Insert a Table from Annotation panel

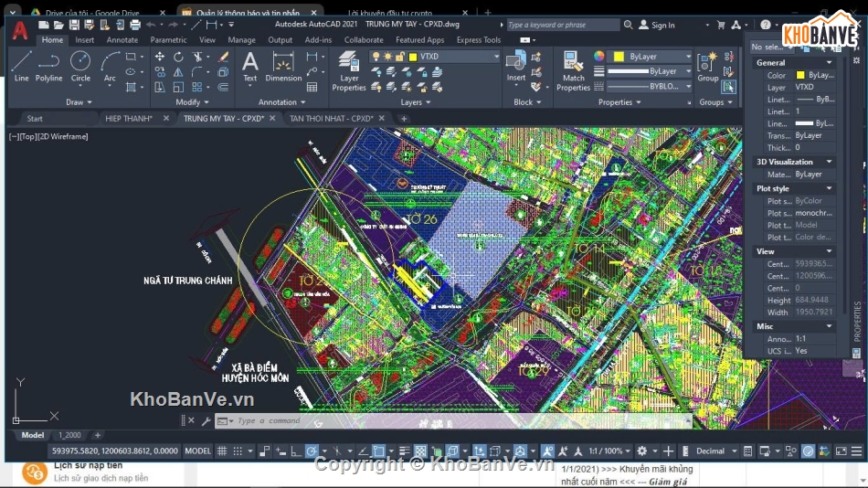point(312,87)
